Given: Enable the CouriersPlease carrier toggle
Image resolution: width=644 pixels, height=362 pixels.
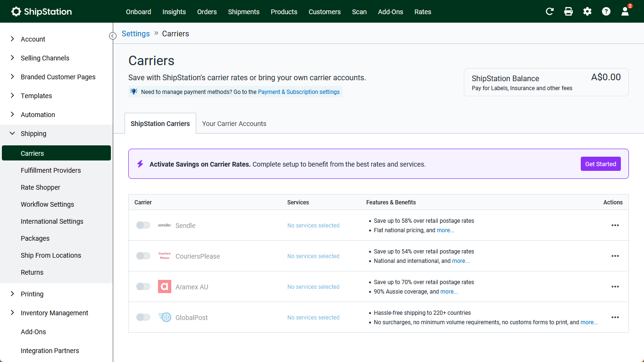Looking at the screenshot, I should [x=143, y=256].
